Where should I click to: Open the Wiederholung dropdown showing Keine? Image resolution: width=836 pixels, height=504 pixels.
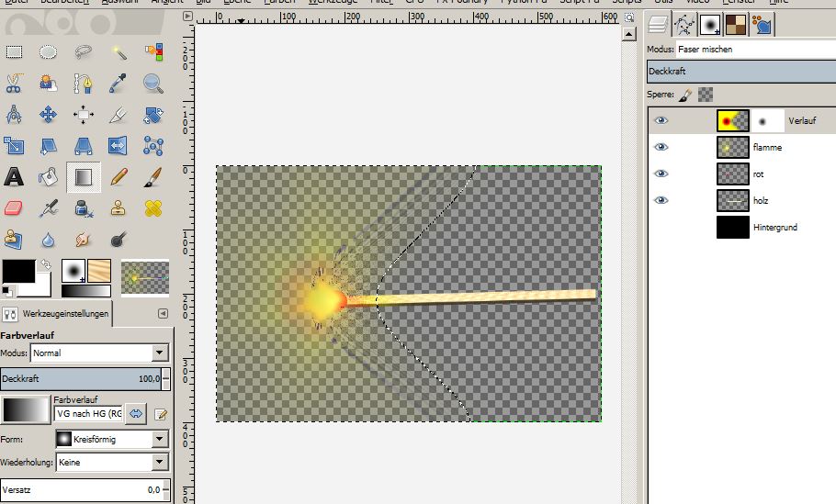(112, 462)
